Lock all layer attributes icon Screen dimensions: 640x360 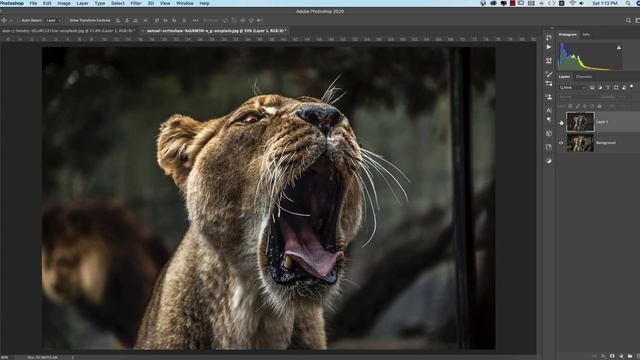click(599, 106)
